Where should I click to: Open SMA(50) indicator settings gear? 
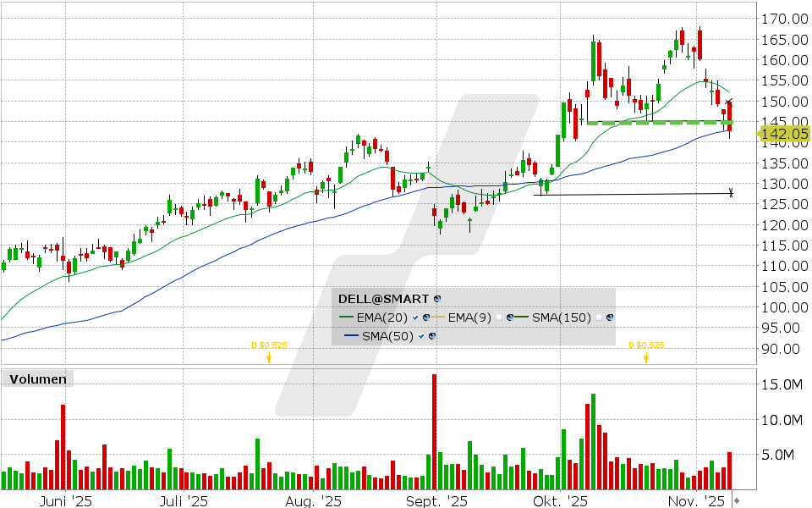pyautogui.click(x=431, y=335)
